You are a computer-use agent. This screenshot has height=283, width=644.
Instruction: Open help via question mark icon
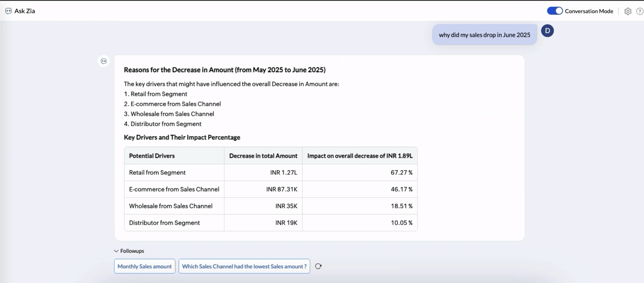639,11
